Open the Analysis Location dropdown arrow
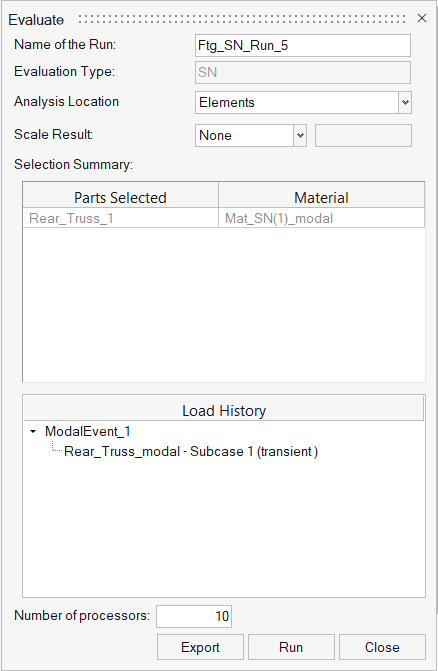Screen dimensions: 438x671 tap(405, 103)
